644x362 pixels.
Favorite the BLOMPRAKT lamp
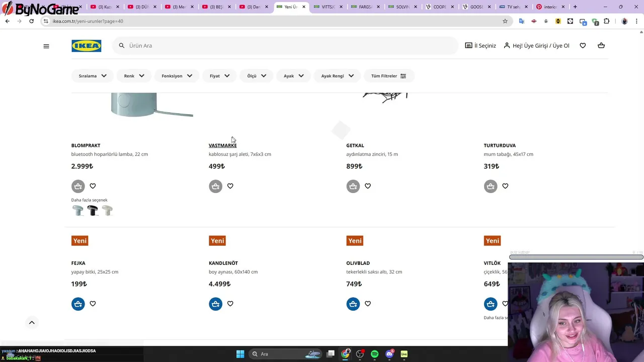tap(93, 186)
